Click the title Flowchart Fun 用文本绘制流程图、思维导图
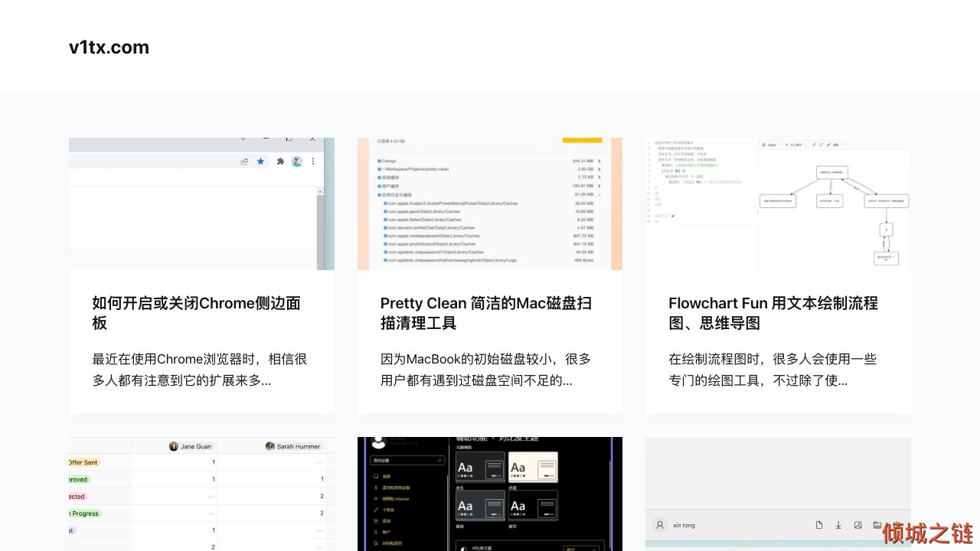Image resolution: width=980 pixels, height=551 pixels. (x=773, y=313)
